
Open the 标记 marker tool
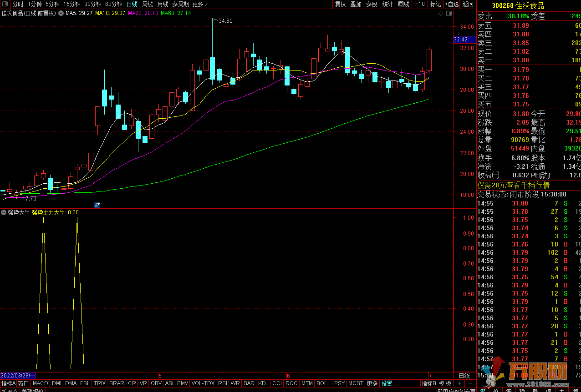435,4
